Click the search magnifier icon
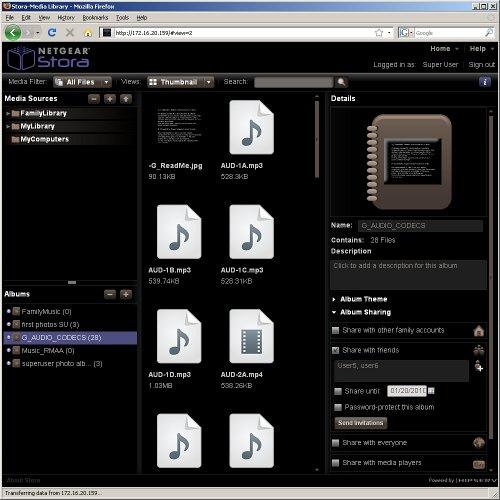Image resolution: width=500 pixels, height=500 pixels. (341, 82)
